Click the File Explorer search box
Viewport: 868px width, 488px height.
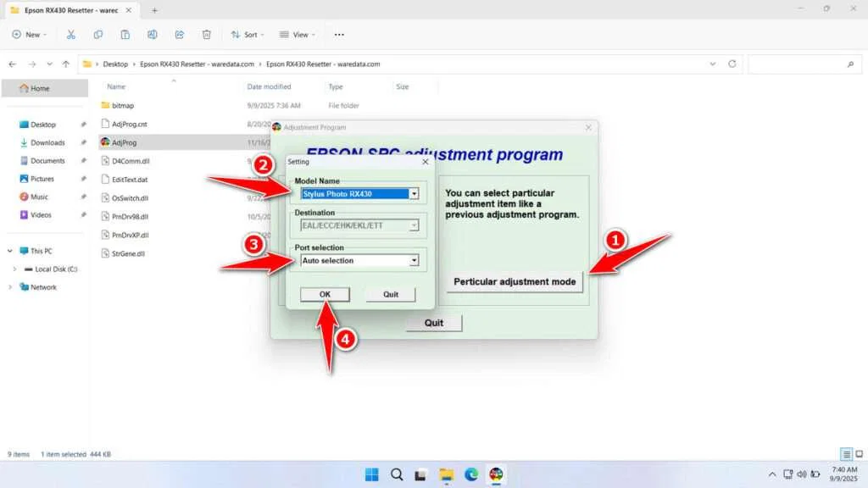[x=801, y=64]
